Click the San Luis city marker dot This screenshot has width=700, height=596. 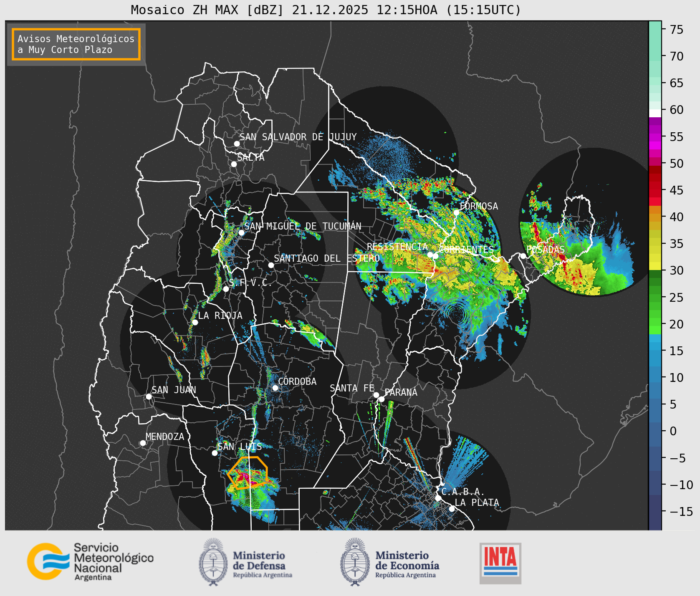pos(215,453)
